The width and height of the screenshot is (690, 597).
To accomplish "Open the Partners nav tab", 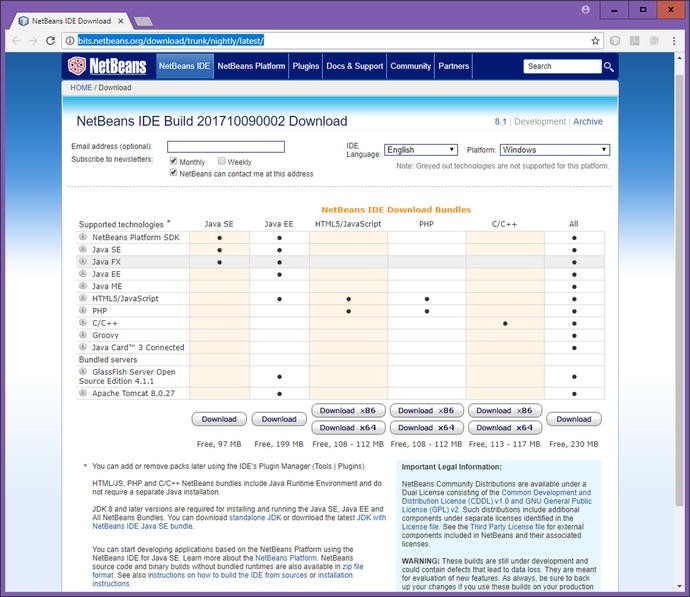I will tap(454, 66).
